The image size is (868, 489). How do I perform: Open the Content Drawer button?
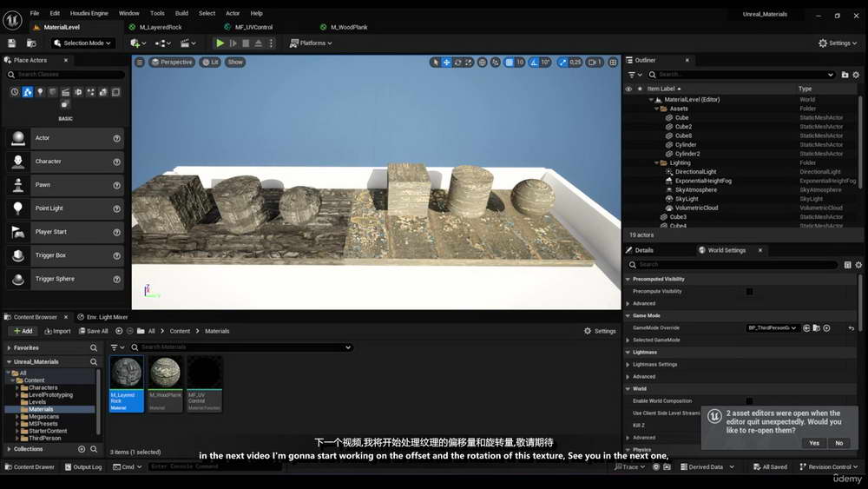(x=30, y=467)
